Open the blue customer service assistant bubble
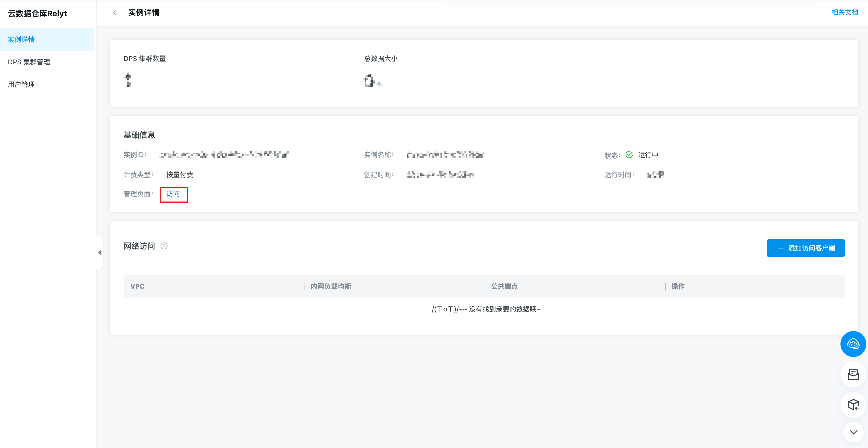The image size is (868, 448). (853, 344)
